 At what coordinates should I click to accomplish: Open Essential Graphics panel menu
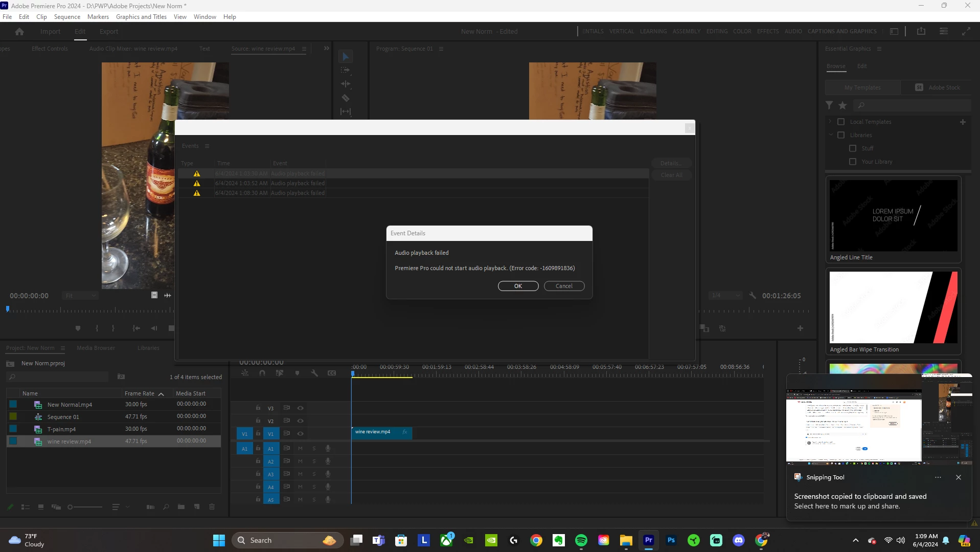coord(879,49)
